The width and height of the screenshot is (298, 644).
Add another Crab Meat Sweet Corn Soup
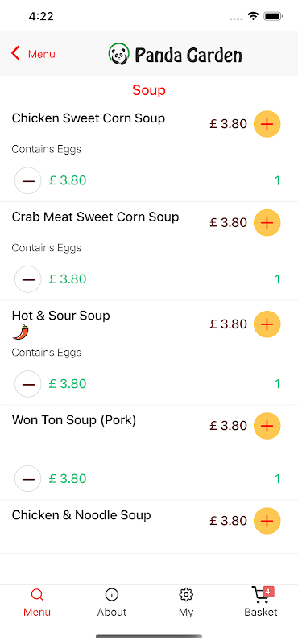[x=267, y=223]
